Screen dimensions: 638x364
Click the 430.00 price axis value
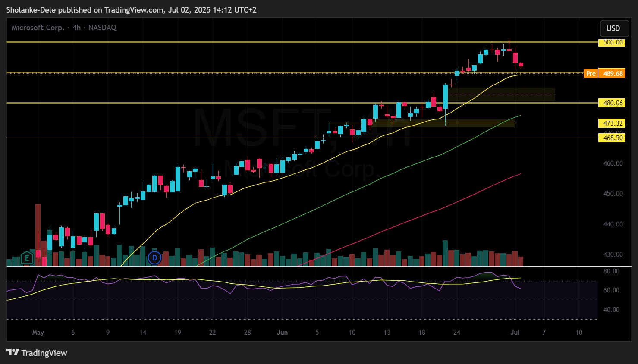point(613,254)
